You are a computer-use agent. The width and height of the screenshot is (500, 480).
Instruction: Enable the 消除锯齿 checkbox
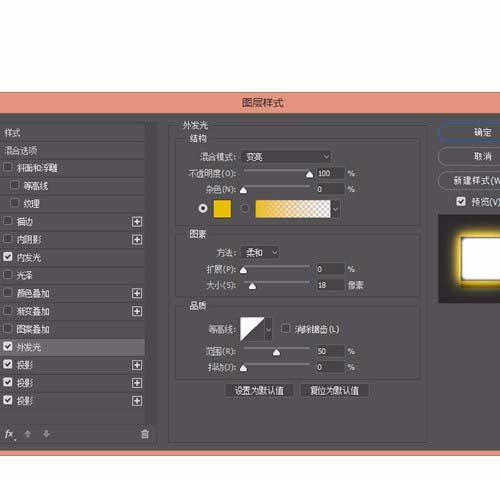286,328
